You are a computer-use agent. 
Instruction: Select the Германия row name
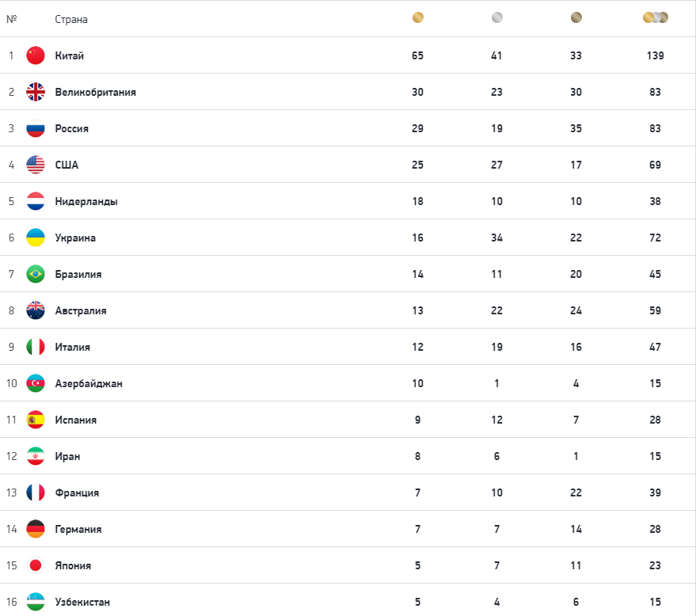(78, 529)
